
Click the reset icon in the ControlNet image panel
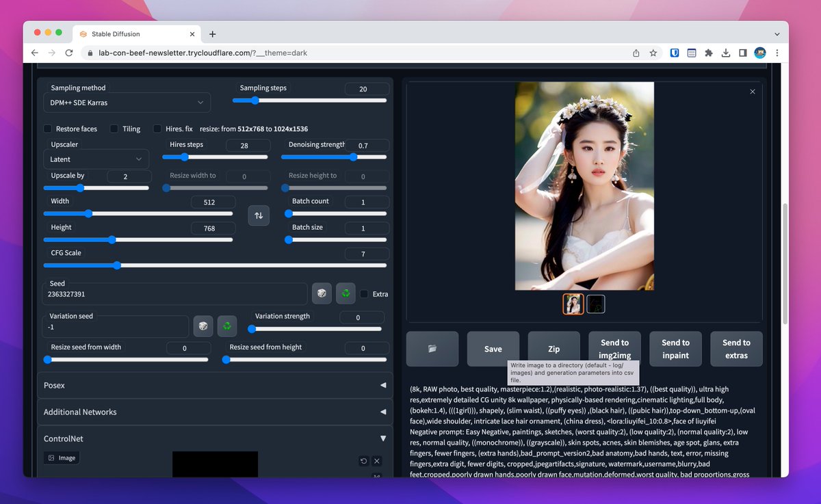click(363, 461)
